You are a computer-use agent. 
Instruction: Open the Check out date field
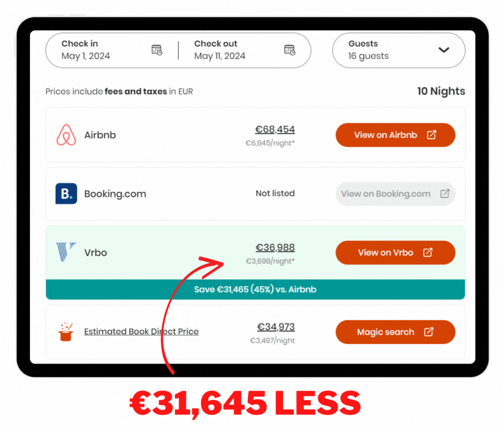pyautogui.click(x=245, y=50)
